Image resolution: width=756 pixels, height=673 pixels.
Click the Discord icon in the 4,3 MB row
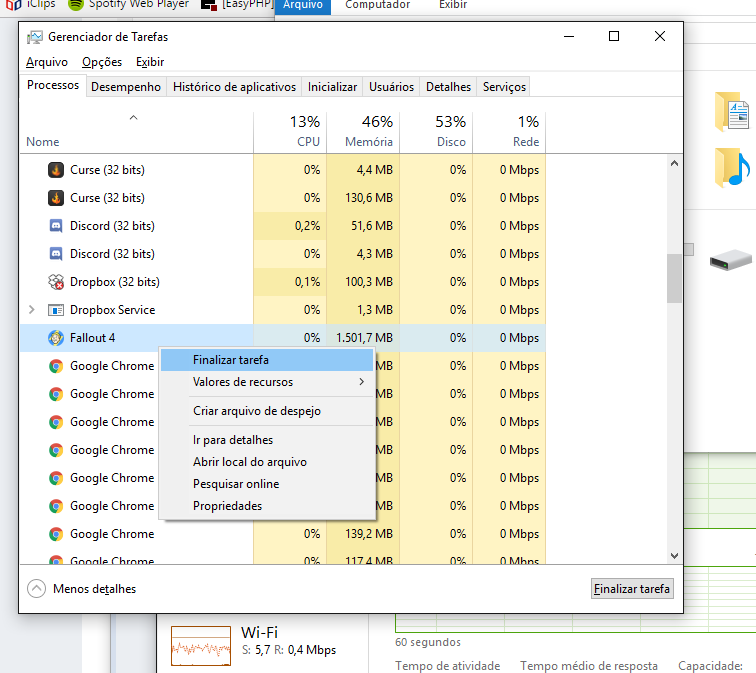pos(56,254)
